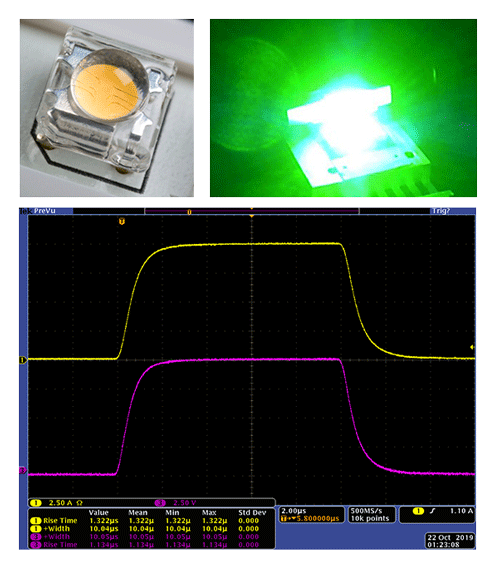Click the yellow channel 1 ground marker
The width and height of the screenshot is (500, 566).
point(23,360)
